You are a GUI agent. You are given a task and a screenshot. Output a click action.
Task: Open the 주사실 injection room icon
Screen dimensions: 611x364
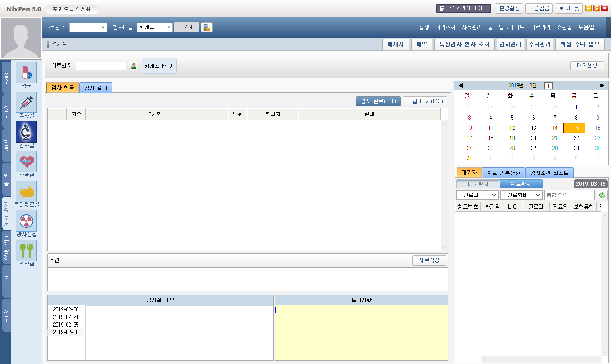point(26,102)
